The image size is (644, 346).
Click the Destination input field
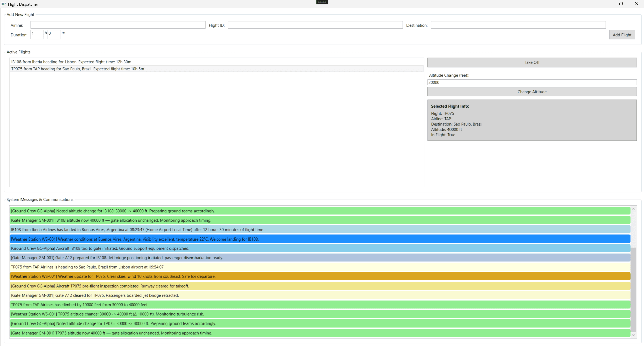point(518,25)
